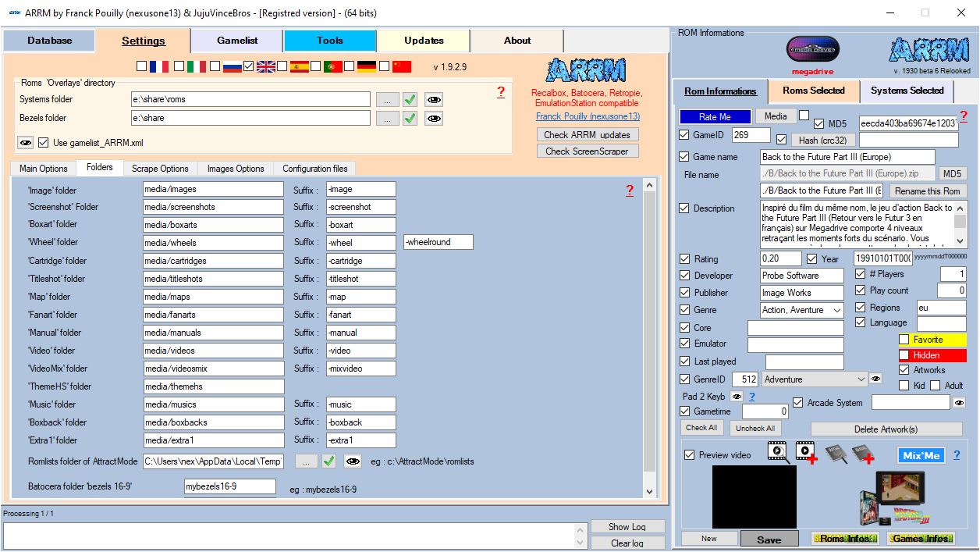Toggle the Preview video checkbox

coord(689,455)
